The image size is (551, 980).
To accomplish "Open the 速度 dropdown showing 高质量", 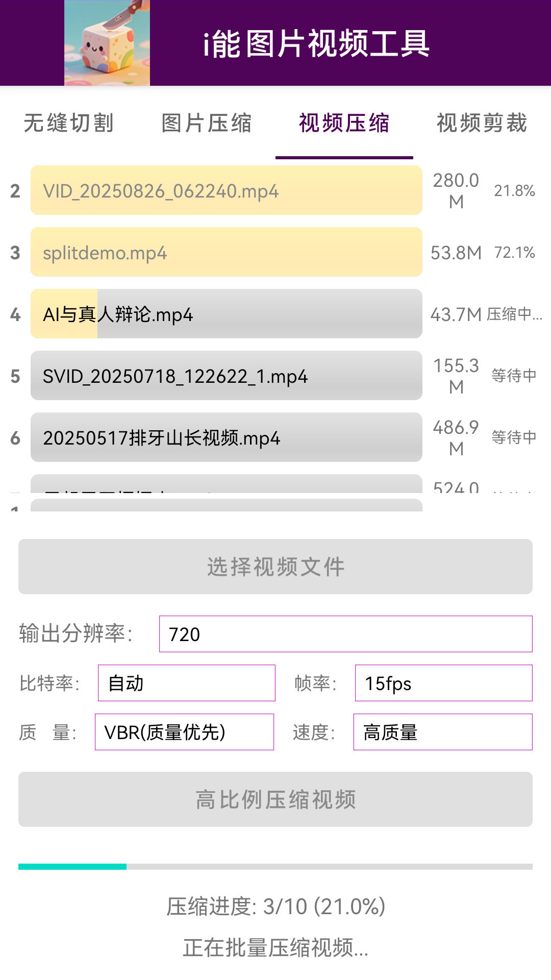I will tap(443, 731).
